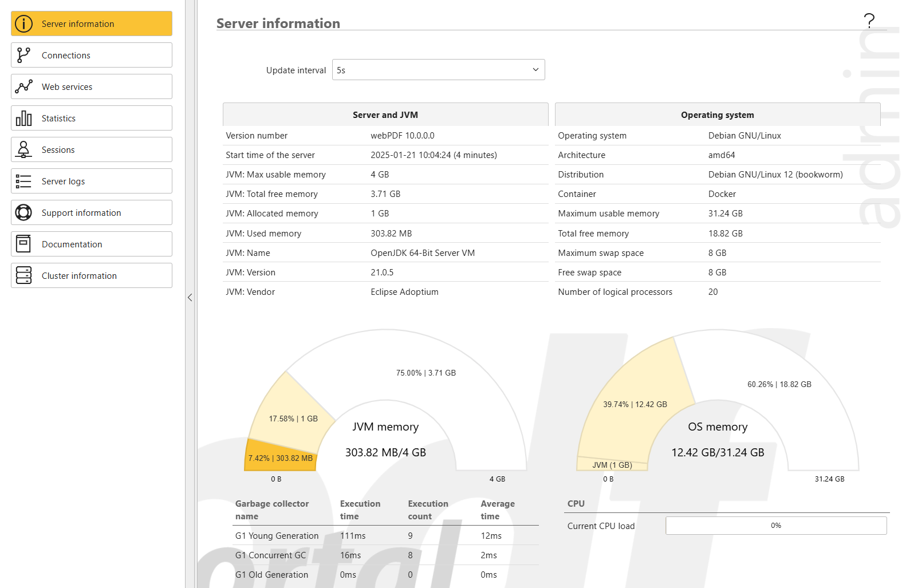Click the Web services graph icon

click(x=23, y=86)
